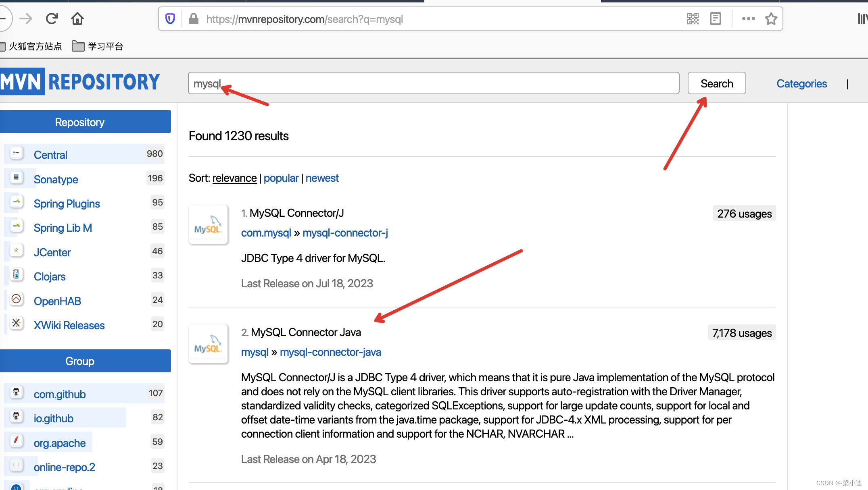Open 火狐官方站点 bookmark

[31, 46]
